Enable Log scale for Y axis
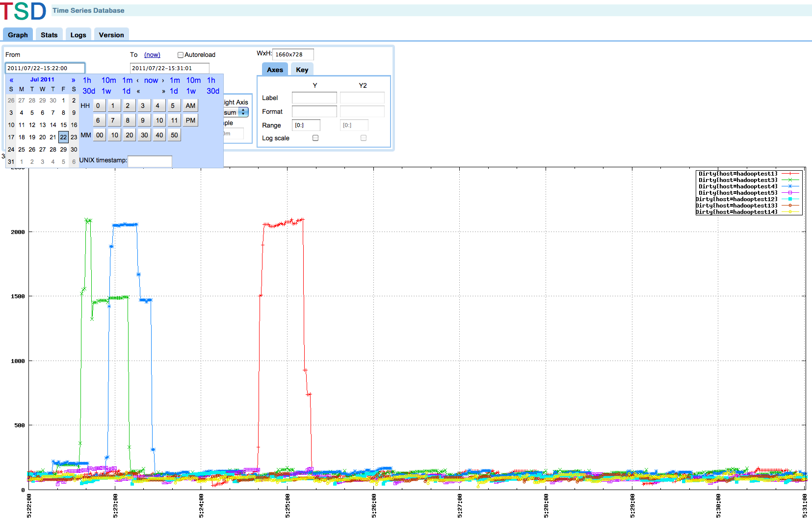Image resolution: width=812 pixels, height=518 pixels. click(x=315, y=138)
